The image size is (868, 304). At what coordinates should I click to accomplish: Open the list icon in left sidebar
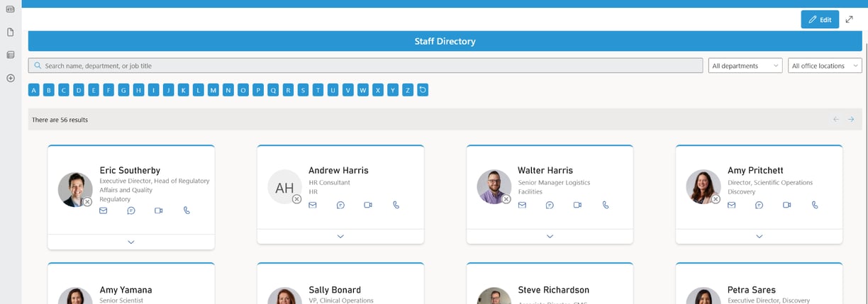[x=11, y=55]
